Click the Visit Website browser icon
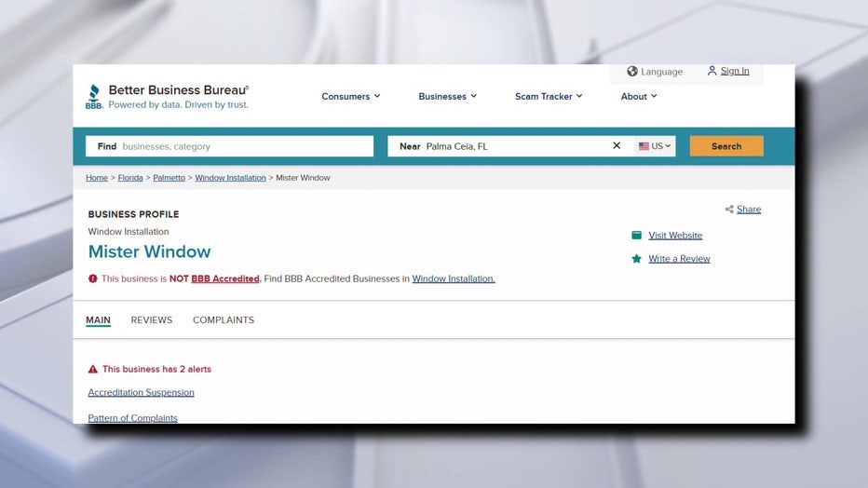Screen dimensions: 868x488 [x=637, y=236]
